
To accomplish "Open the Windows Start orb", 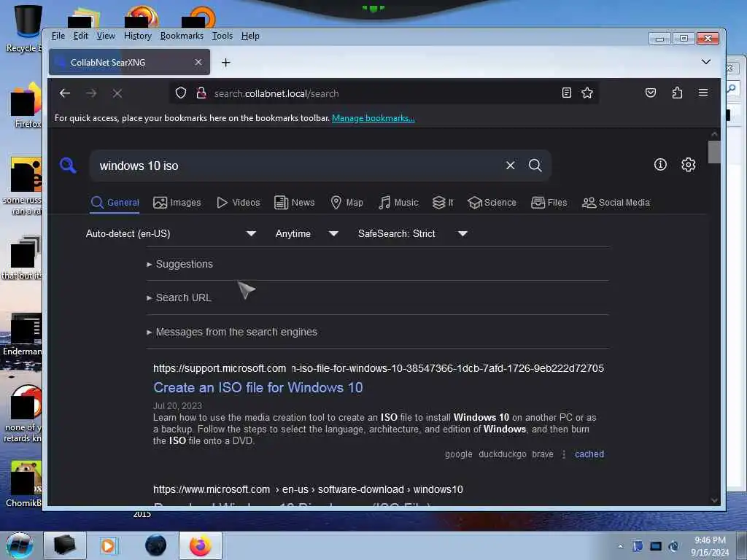I will [x=20, y=545].
